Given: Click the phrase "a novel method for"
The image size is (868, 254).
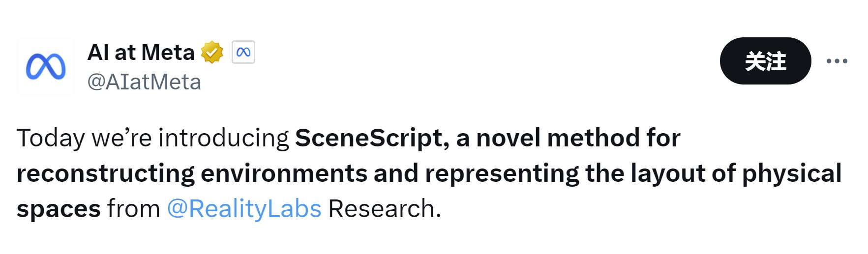Looking at the screenshot, I should click(x=568, y=138).
